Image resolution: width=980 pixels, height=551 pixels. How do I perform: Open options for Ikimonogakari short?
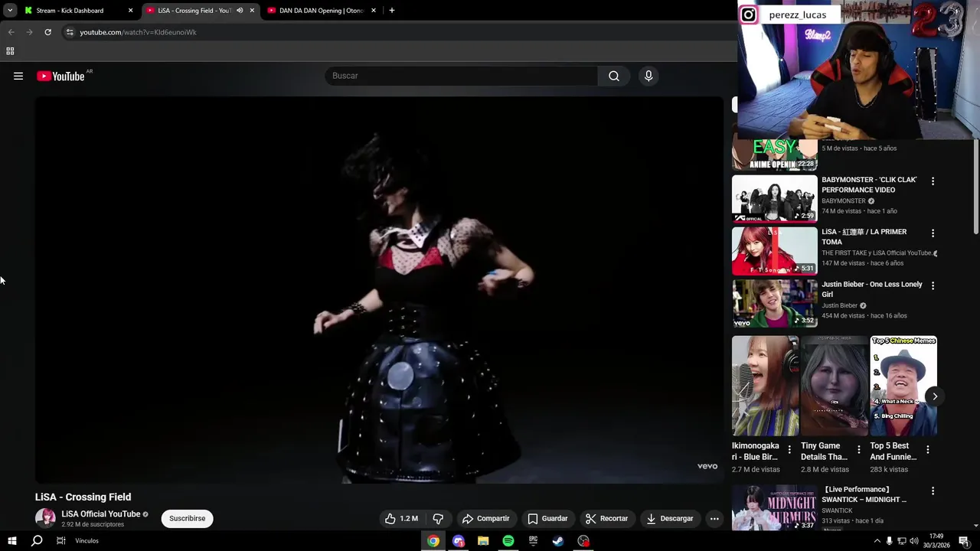click(x=789, y=450)
